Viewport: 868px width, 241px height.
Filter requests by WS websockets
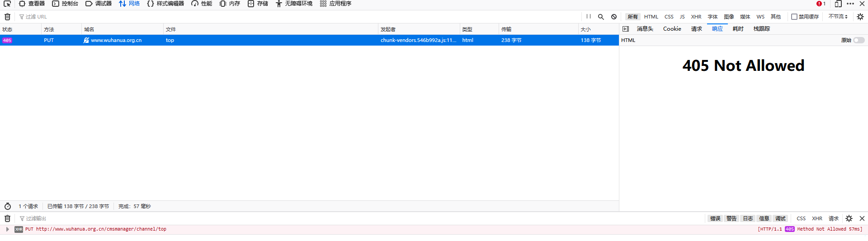(761, 17)
